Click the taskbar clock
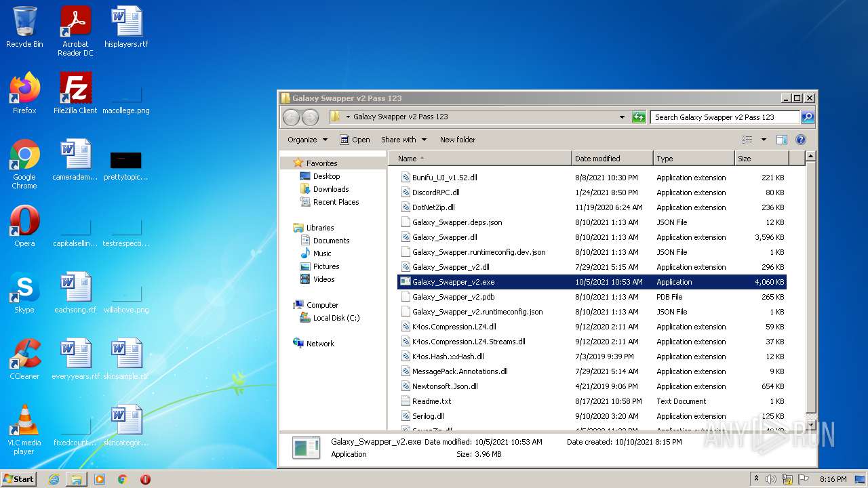 tap(833, 479)
